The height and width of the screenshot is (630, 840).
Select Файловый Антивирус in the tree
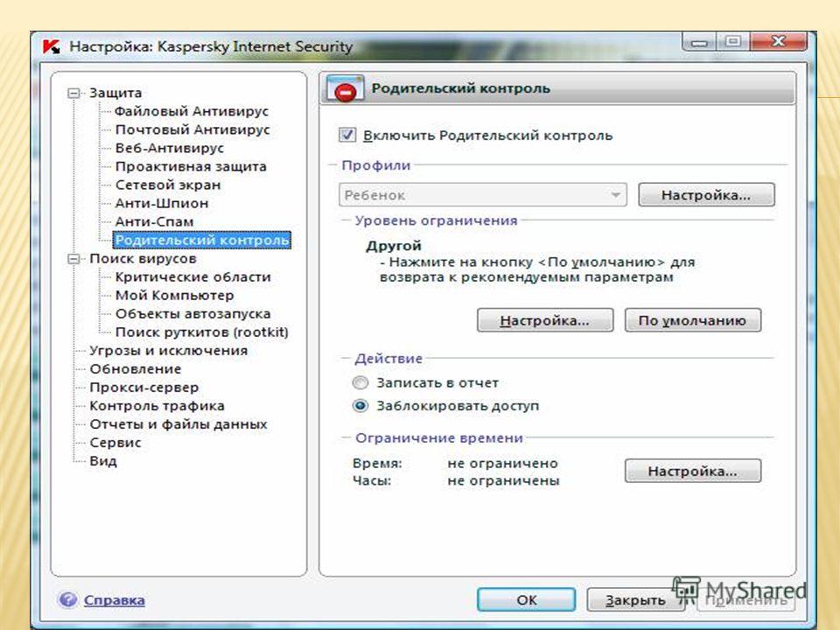192,111
